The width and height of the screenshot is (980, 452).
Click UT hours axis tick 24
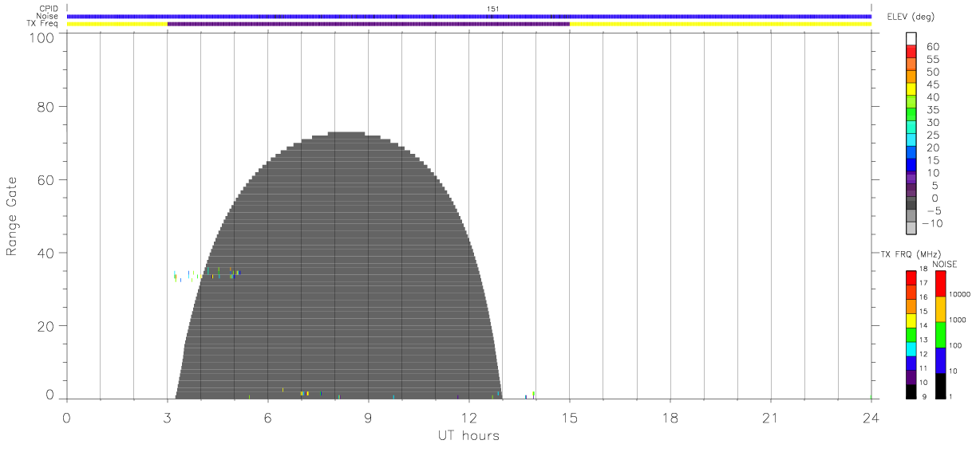(x=871, y=416)
